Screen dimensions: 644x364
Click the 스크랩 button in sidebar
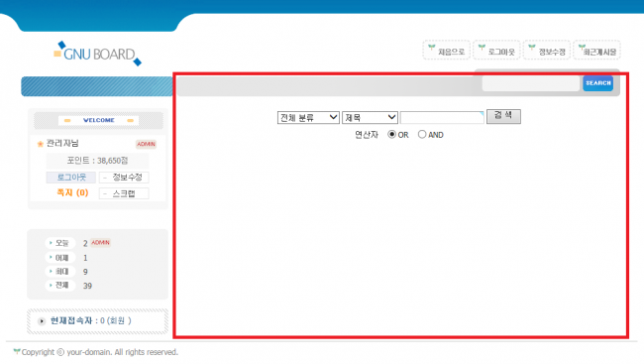(124, 193)
